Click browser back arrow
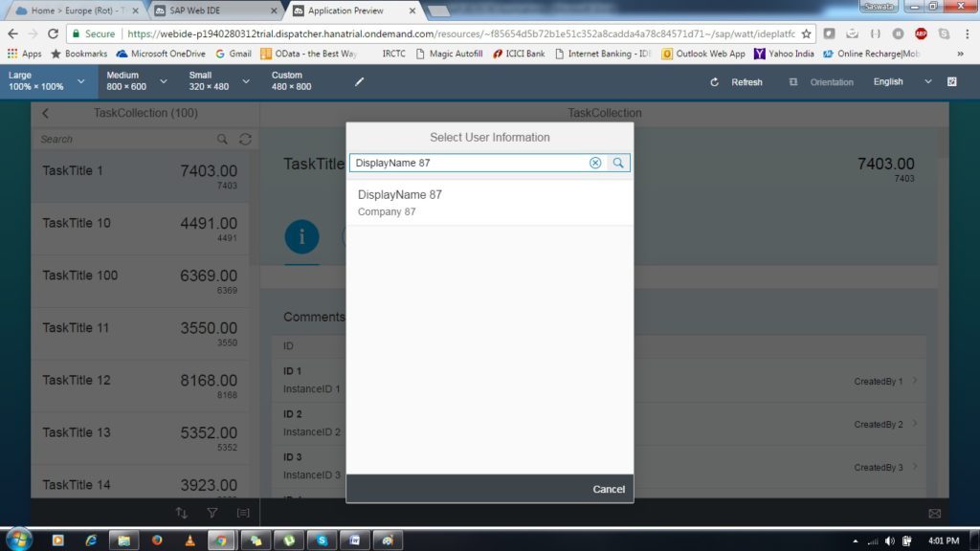 pyautogui.click(x=13, y=33)
